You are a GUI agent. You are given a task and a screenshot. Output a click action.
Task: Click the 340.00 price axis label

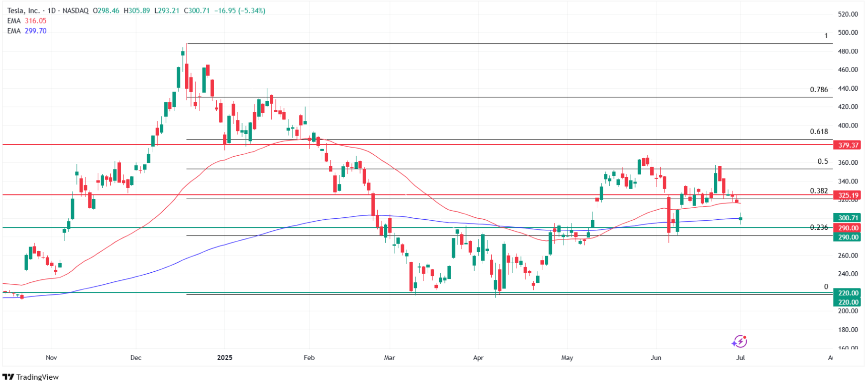coord(848,181)
